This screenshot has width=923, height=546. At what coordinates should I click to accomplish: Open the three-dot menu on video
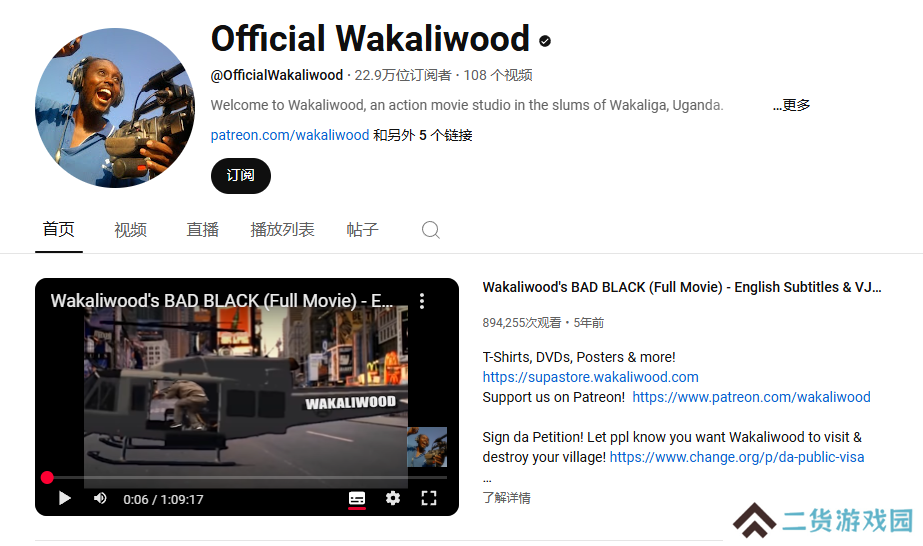pyautogui.click(x=421, y=301)
